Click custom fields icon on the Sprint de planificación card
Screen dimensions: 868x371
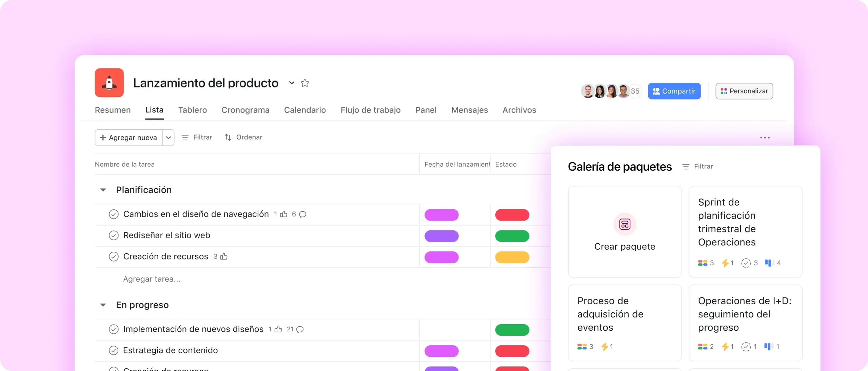[703, 263]
